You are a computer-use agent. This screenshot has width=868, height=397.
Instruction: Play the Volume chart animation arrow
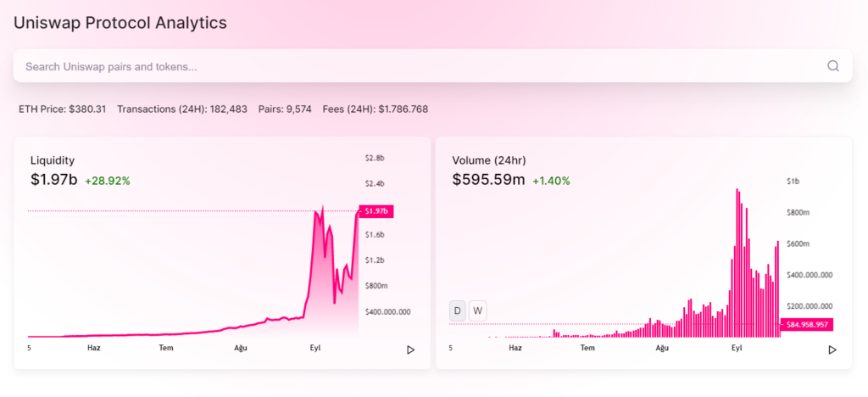click(832, 350)
